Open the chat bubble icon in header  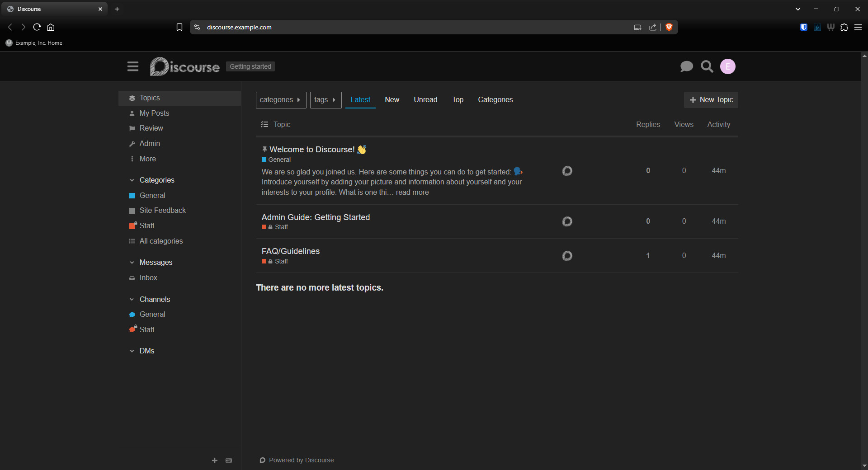pos(686,66)
